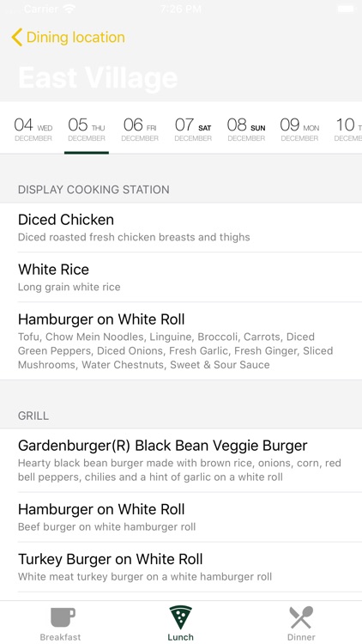Go back to Dining location

[x=68, y=38]
